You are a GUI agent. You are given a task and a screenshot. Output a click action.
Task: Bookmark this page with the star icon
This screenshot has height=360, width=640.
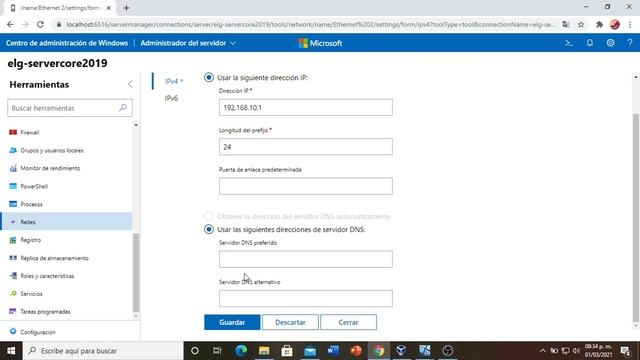click(x=581, y=24)
